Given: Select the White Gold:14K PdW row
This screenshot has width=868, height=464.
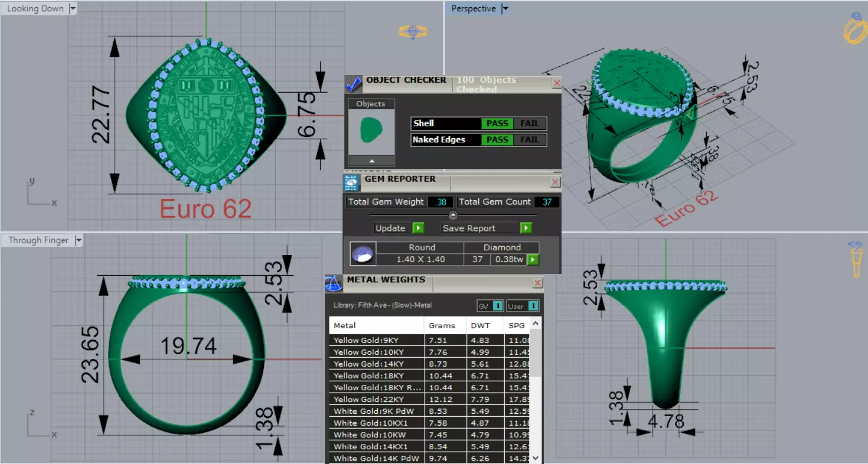Looking at the screenshot, I should [430, 458].
